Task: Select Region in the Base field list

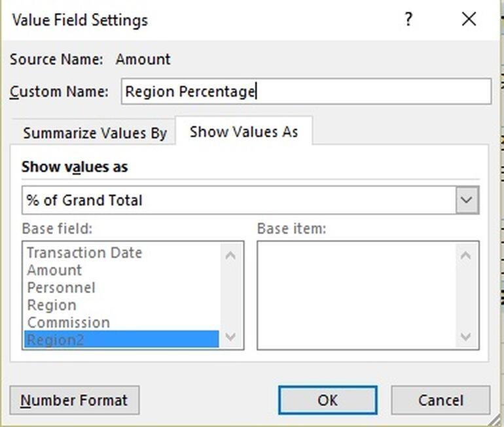Action: pyautogui.click(x=52, y=305)
